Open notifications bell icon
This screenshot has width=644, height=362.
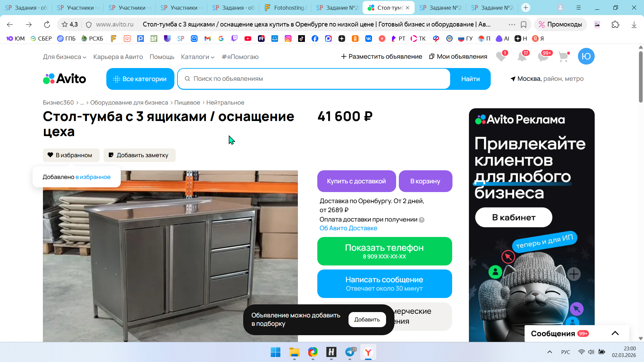pos(522,57)
